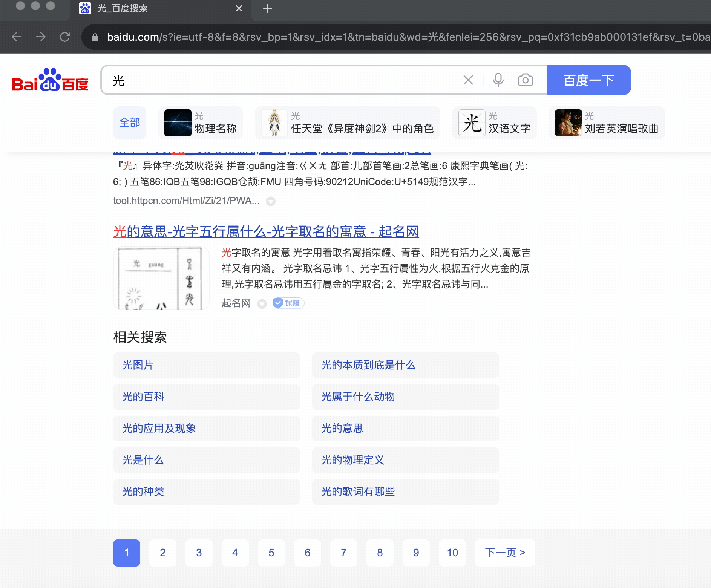Expand dropdown arrow next to 起名网
This screenshot has height=588, width=711.
pyautogui.click(x=262, y=304)
